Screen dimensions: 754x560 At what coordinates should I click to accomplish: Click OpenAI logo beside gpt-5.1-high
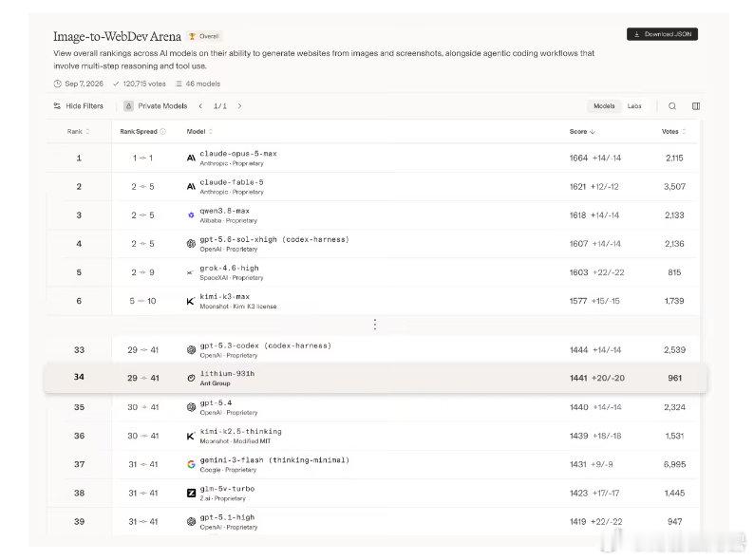[191, 521]
